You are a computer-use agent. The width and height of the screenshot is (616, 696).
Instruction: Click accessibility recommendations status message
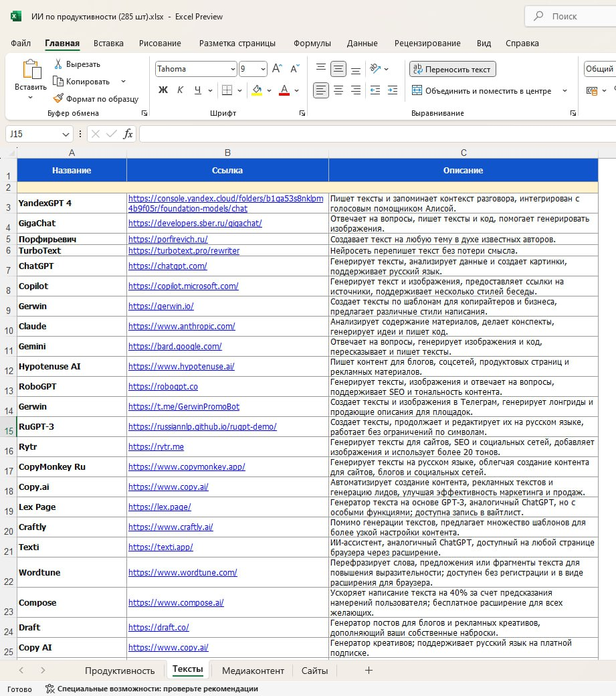coord(152,689)
